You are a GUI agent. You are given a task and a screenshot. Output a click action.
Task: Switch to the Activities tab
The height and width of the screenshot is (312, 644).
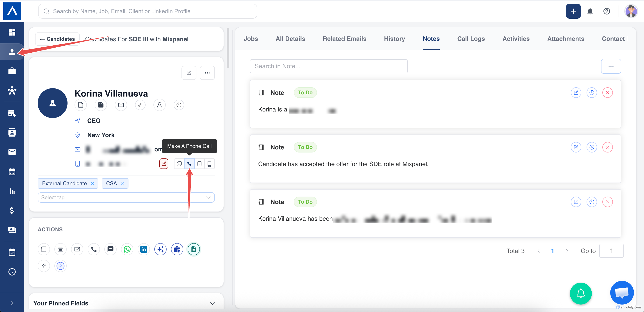pos(516,39)
